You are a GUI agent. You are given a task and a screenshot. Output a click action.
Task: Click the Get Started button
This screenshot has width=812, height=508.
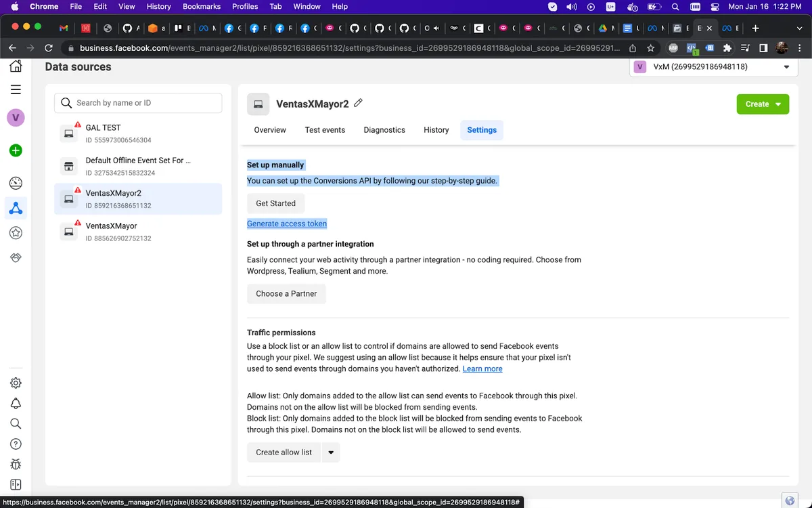point(275,203)
